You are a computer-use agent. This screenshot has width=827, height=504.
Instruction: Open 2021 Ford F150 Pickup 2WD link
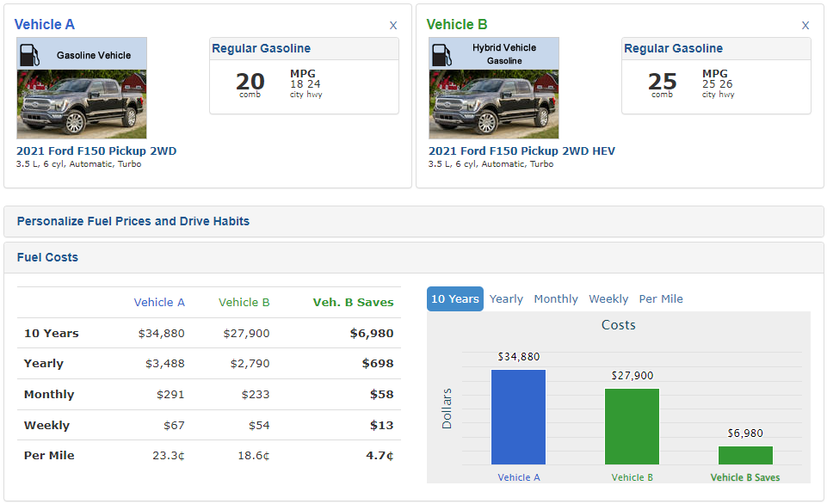coord(96,151)
